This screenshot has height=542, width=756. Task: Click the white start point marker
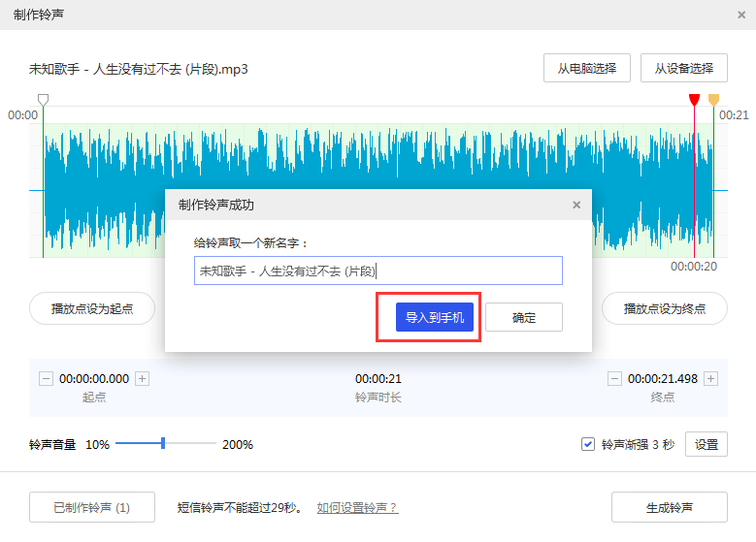pyautogui.click(x=44, y=100)
